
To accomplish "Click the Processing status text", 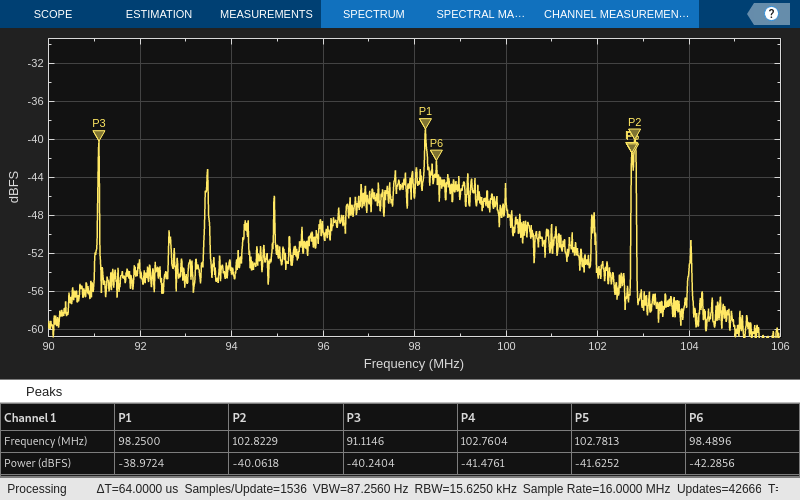I will [37, 489].
